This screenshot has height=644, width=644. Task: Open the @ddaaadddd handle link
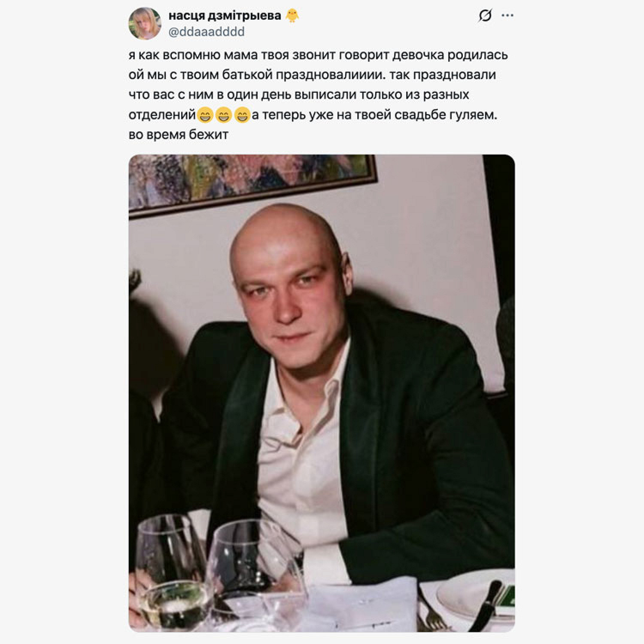click(207, 32)
